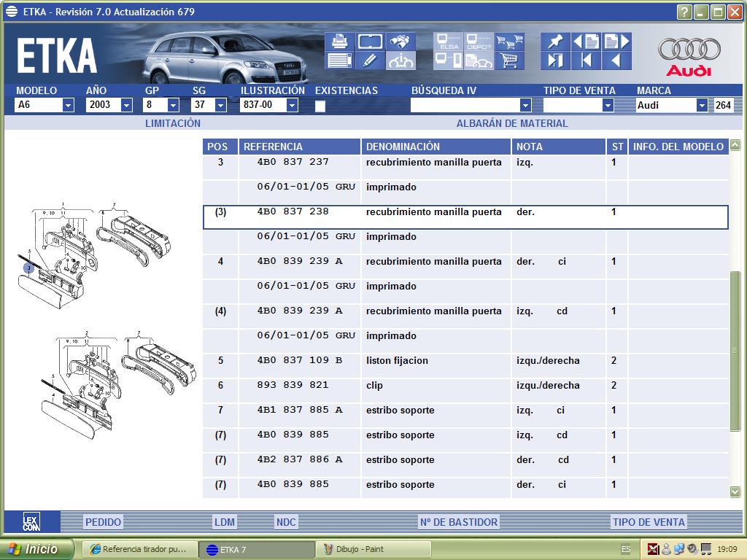This screenshot has height=560, width=747.
Task: Switch to Referencia tirador browser taskbar item
Action: coord(140,549)
